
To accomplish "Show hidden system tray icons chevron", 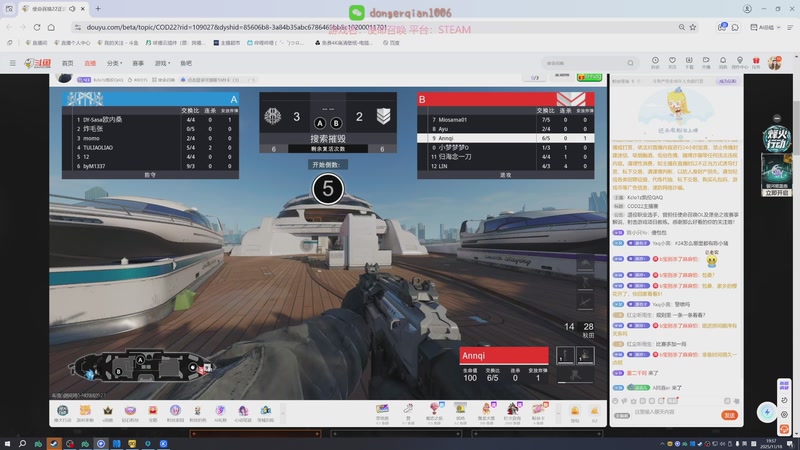I will [x=662, y=444].
